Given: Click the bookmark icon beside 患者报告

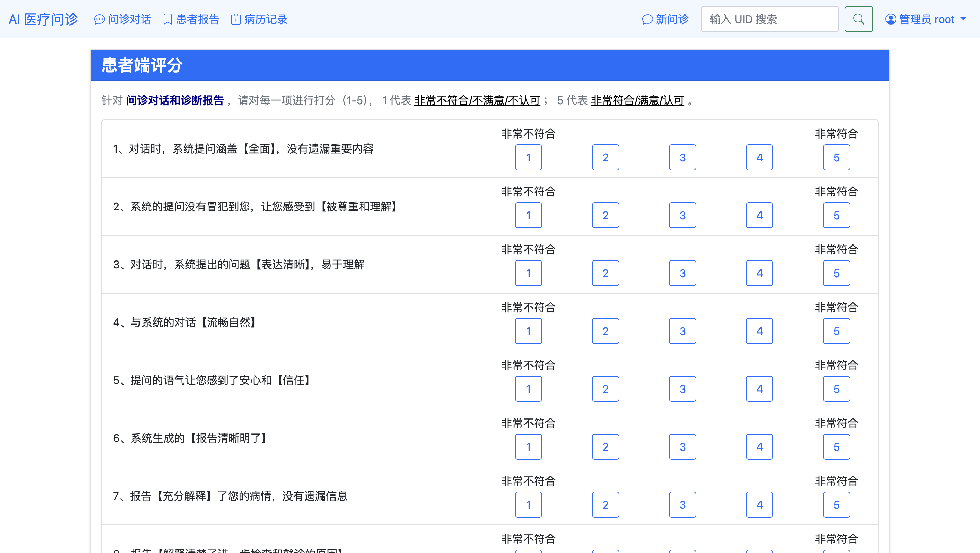Looking at the screenshot, I should click(x=167, y=19).
